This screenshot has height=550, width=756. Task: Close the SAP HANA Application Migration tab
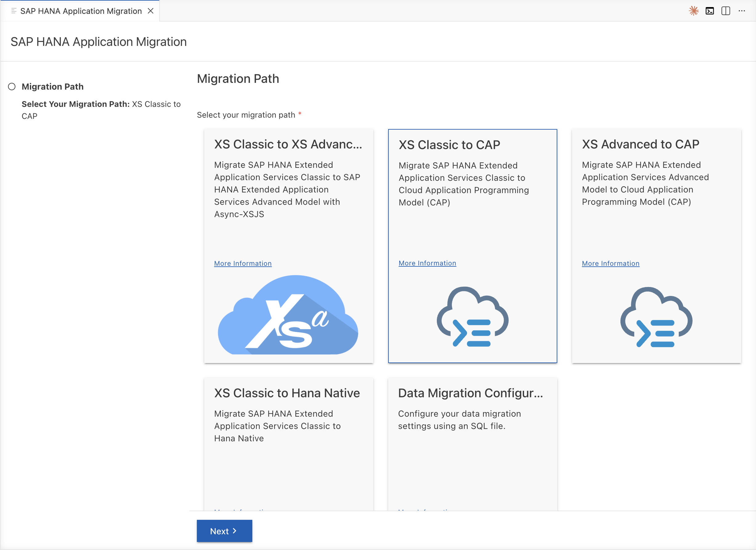pos(151,11)
